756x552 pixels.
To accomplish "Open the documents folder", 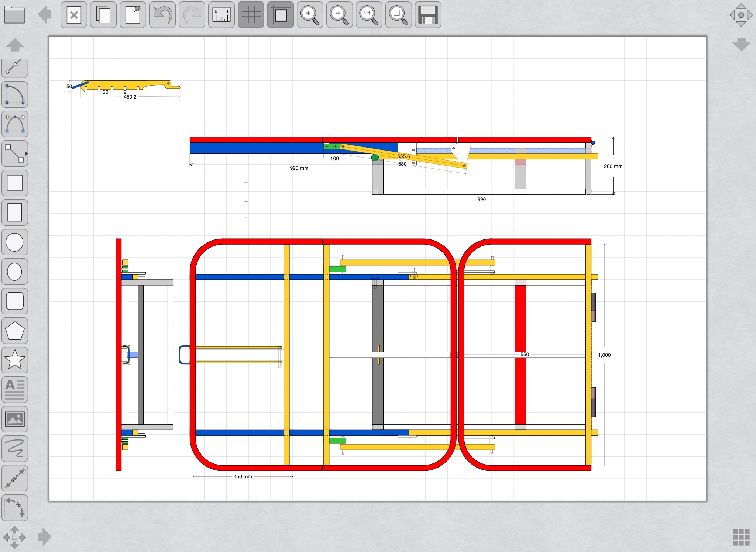I will 15,15.
